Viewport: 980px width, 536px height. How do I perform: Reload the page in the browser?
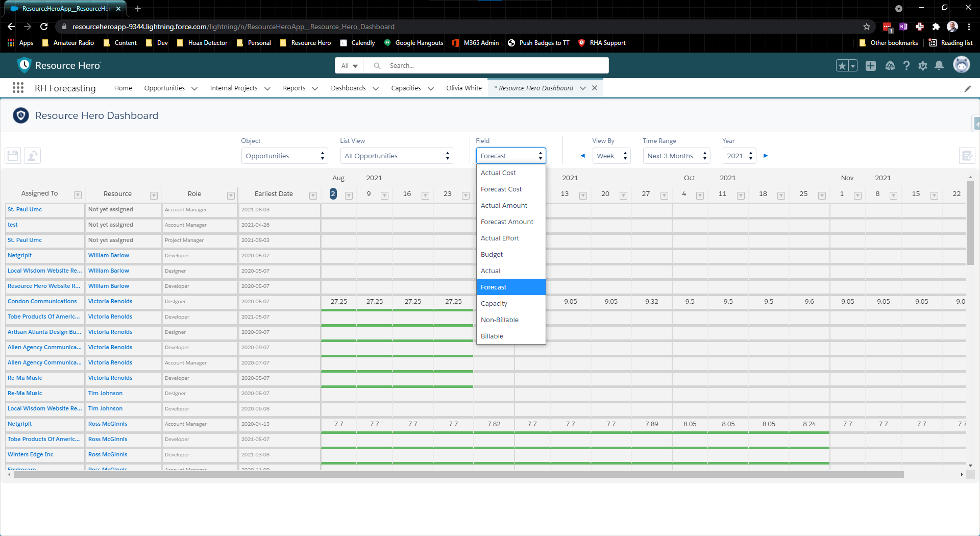44,27
